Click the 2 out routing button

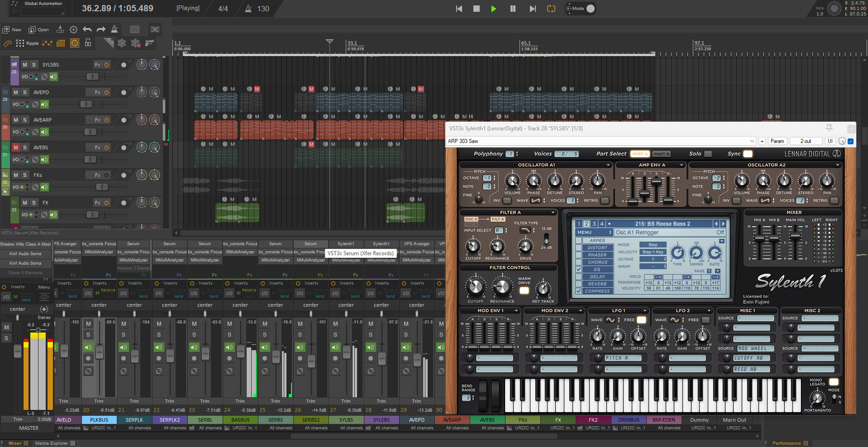pos(806,141)
